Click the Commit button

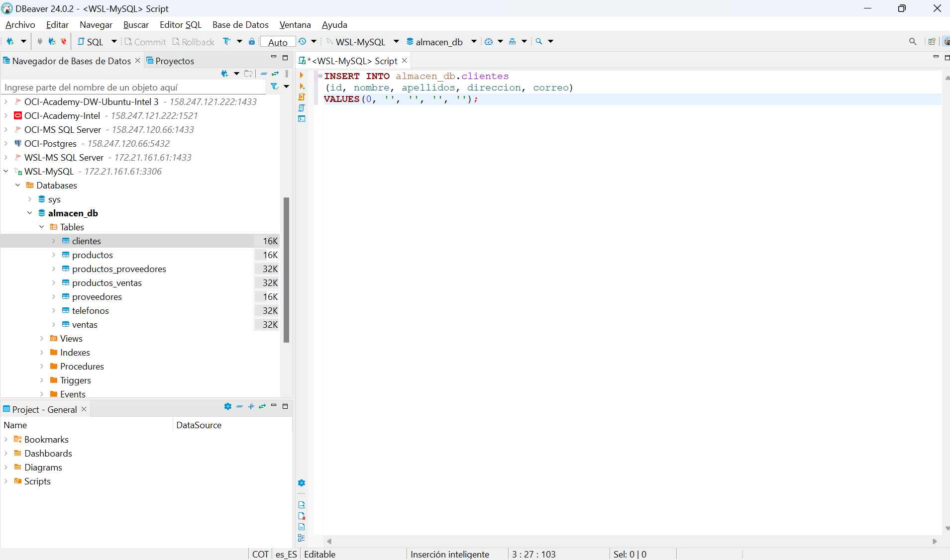(145, 42)
